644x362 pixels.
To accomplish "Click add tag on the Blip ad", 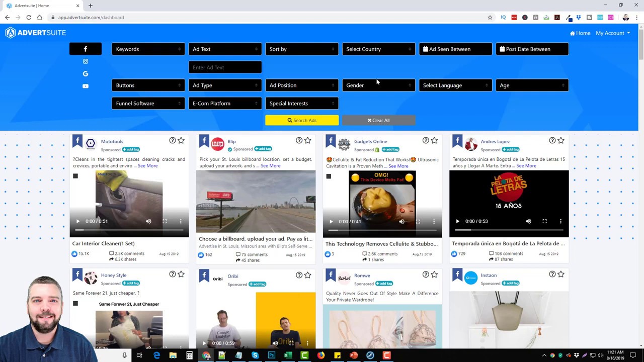I will click(263, 149).
